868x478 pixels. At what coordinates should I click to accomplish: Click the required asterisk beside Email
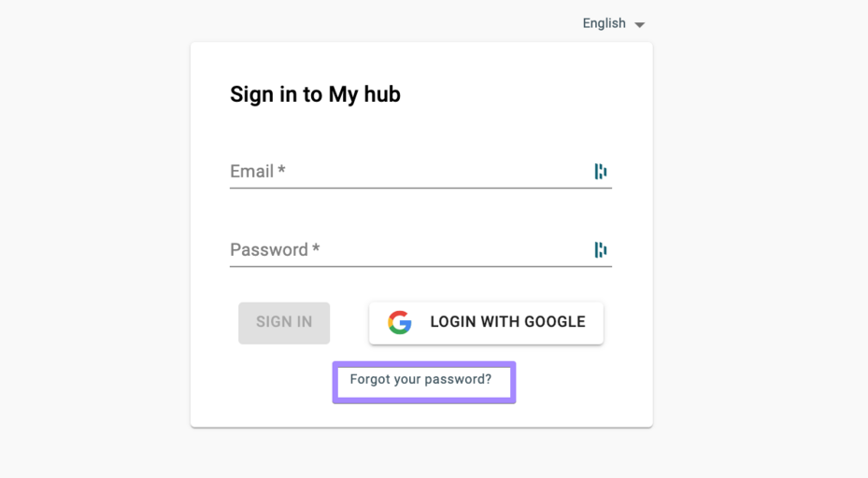(x=281, y=170)
